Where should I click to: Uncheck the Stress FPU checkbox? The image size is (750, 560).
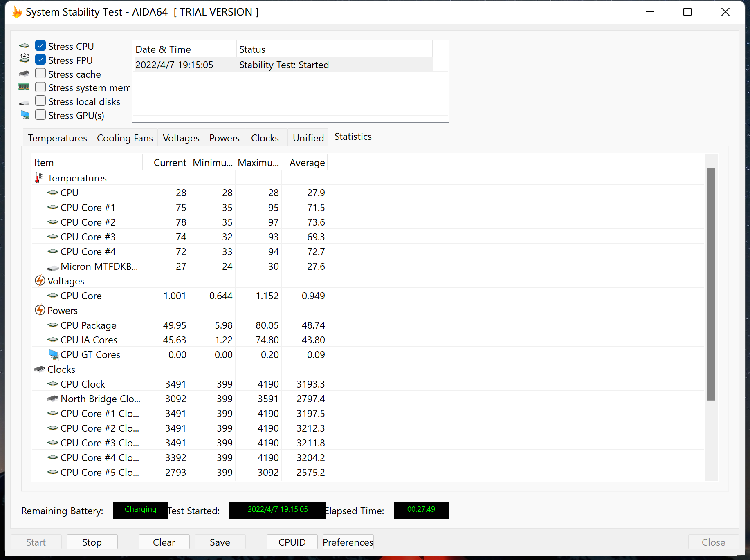click(40, 60)
